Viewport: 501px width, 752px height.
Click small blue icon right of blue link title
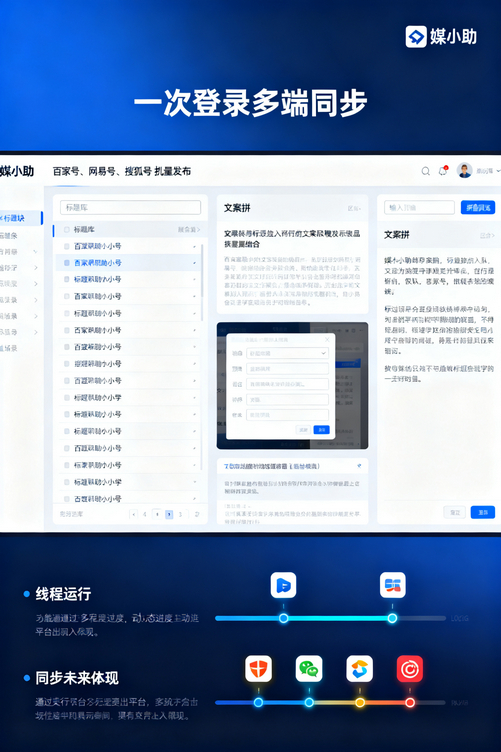[x=359, y=466]
